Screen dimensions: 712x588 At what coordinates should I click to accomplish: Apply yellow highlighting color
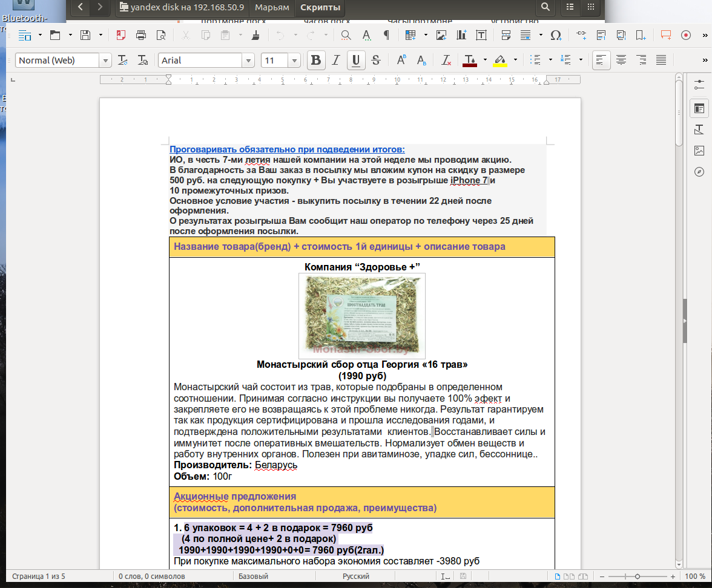tap(500, 60)
